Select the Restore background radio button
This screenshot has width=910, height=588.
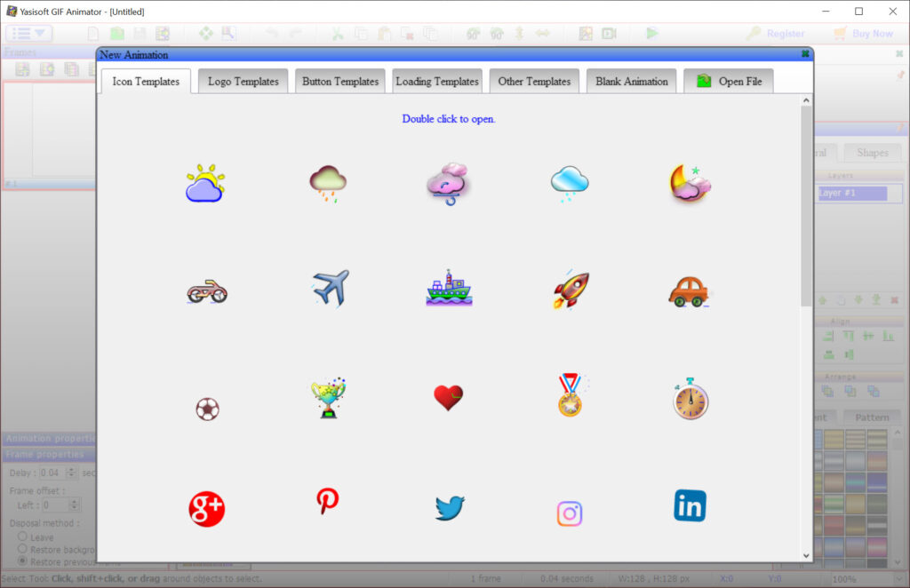[22, 549]
